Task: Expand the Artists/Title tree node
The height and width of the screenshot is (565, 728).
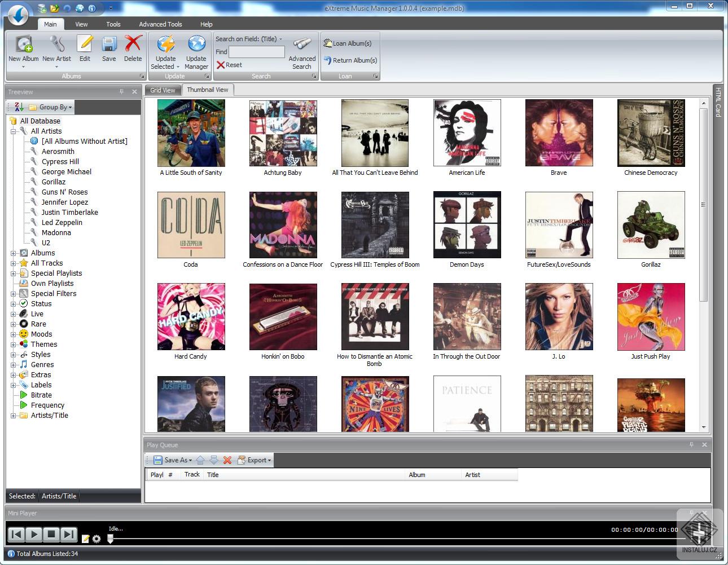Action: (14, 416)
